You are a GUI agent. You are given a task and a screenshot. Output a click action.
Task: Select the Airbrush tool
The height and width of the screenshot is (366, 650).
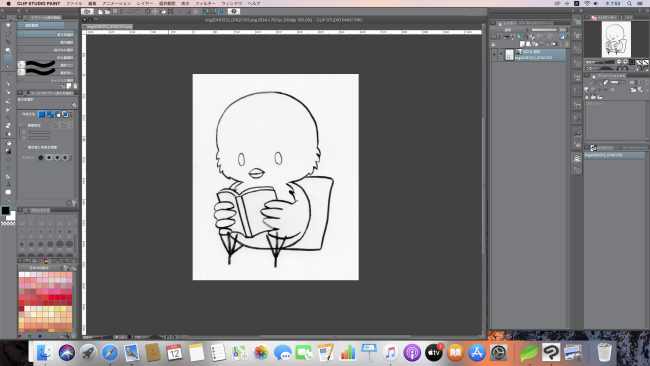pos(8,109)
